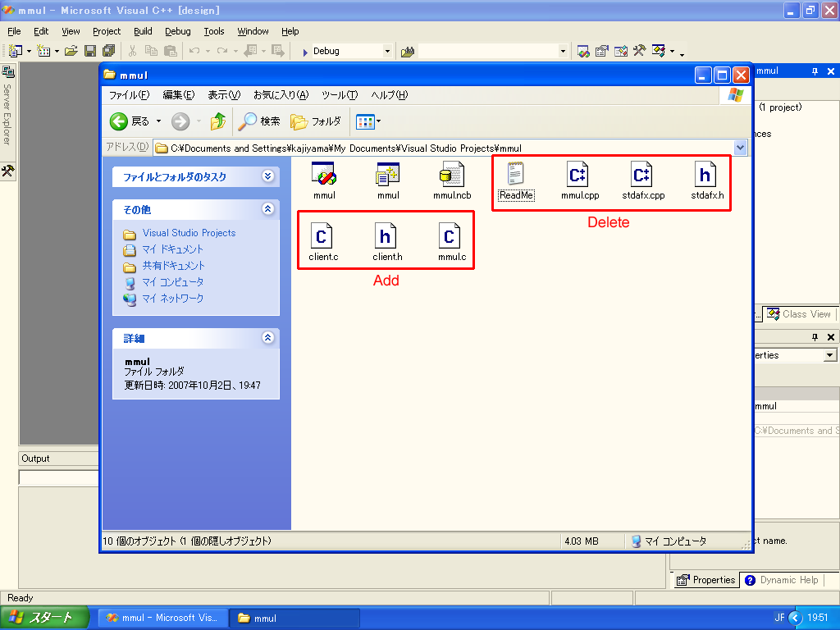This screenshot has width=840, height=630.
Task: Go up one folder level in Explorer
Action: [218, 121]
